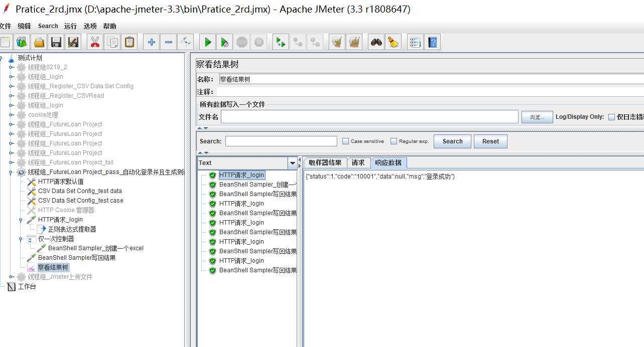Click the Paste clipboard icon
Viewport: 644px width, 347px height.
tap(130, 42)
